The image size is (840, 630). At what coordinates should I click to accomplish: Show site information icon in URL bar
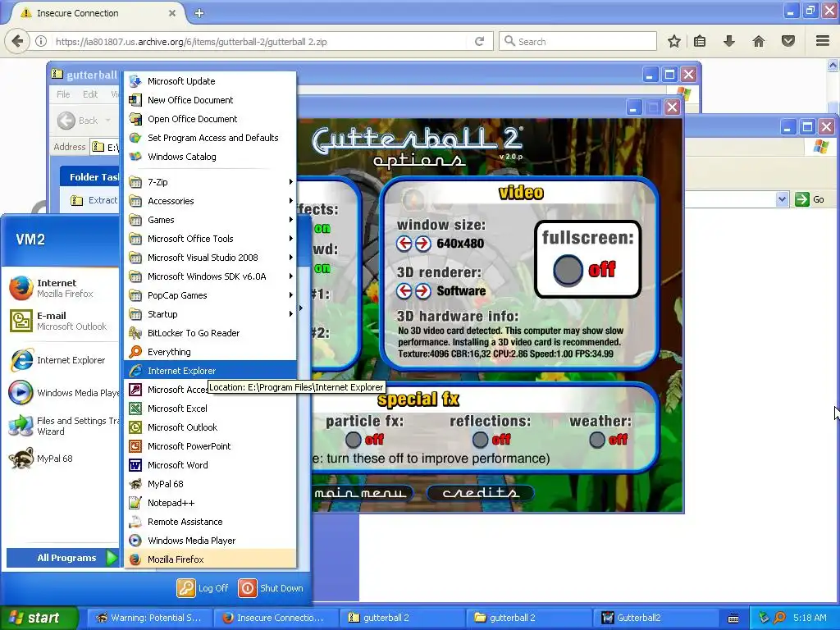[x=41, y=41]
